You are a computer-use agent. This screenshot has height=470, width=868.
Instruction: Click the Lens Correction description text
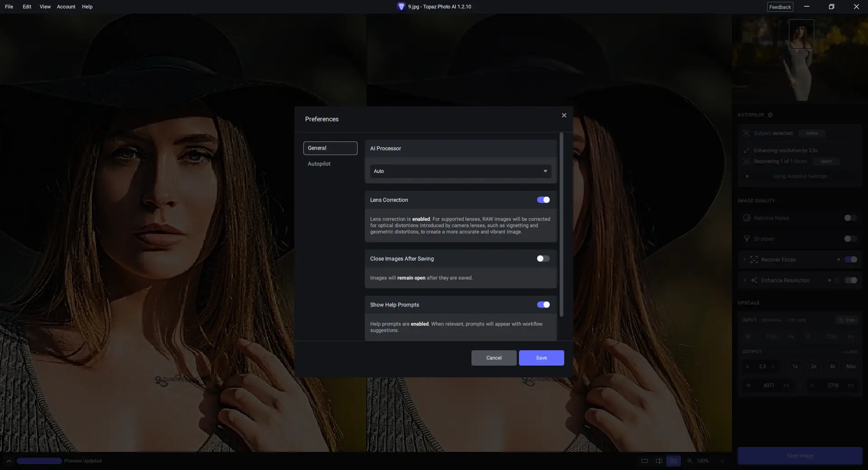point(460,226)
